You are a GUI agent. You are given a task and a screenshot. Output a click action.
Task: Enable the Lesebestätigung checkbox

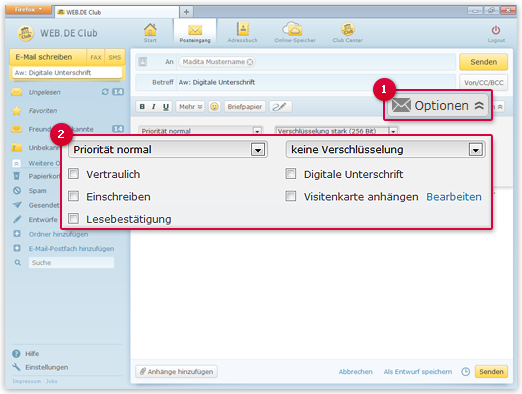[73, 219]
